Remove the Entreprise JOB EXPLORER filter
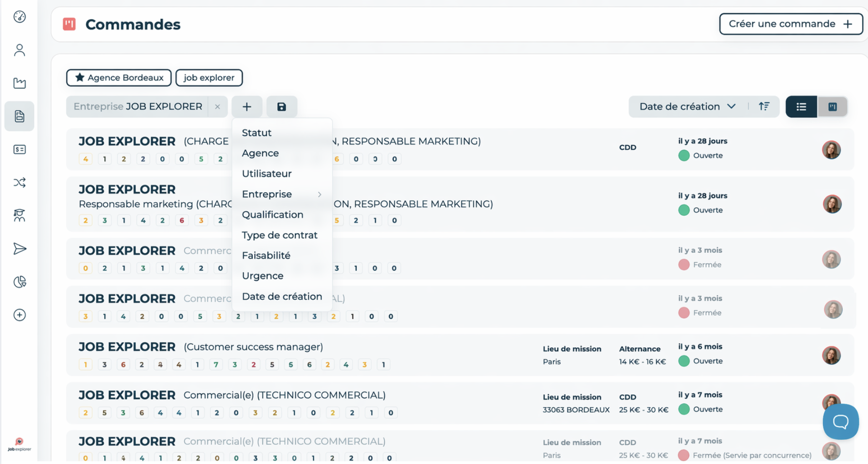The image size is (868, 464). [218, 107]
